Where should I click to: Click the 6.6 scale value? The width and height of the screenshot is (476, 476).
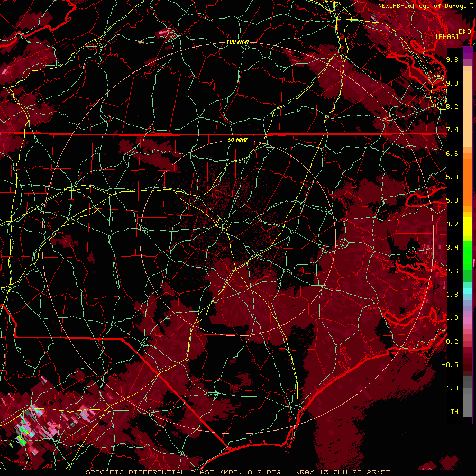[452, 153]
